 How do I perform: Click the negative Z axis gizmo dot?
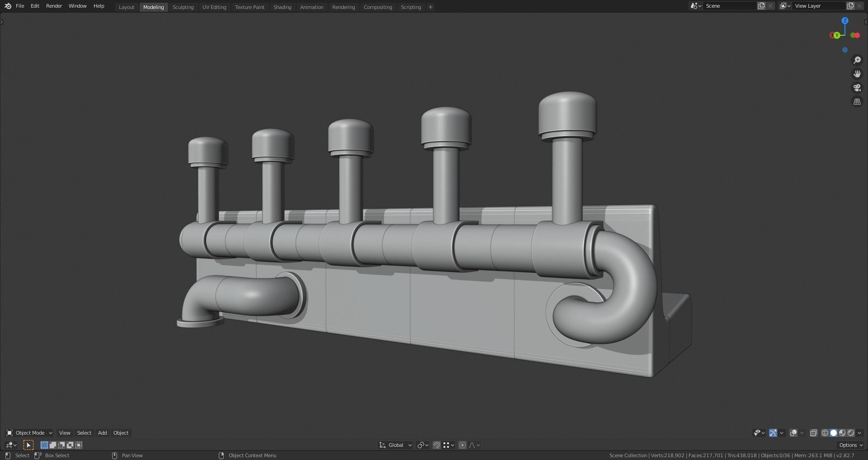coord(845,50)
